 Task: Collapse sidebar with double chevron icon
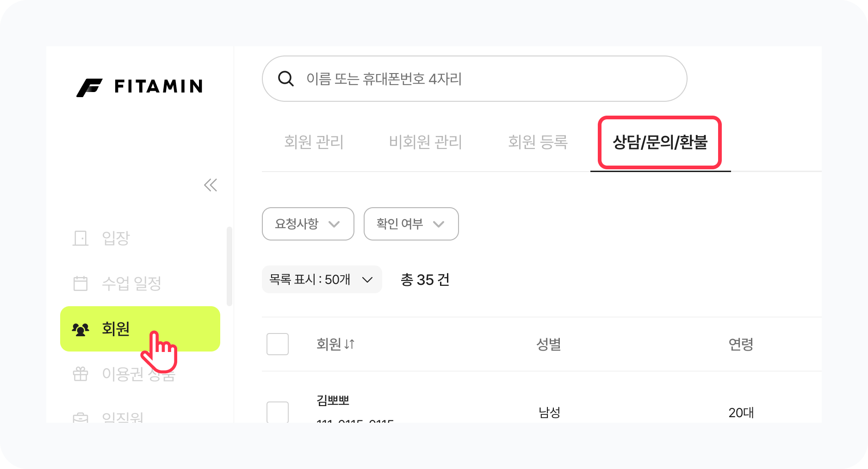pyautogui.click(x=211, y=185)
